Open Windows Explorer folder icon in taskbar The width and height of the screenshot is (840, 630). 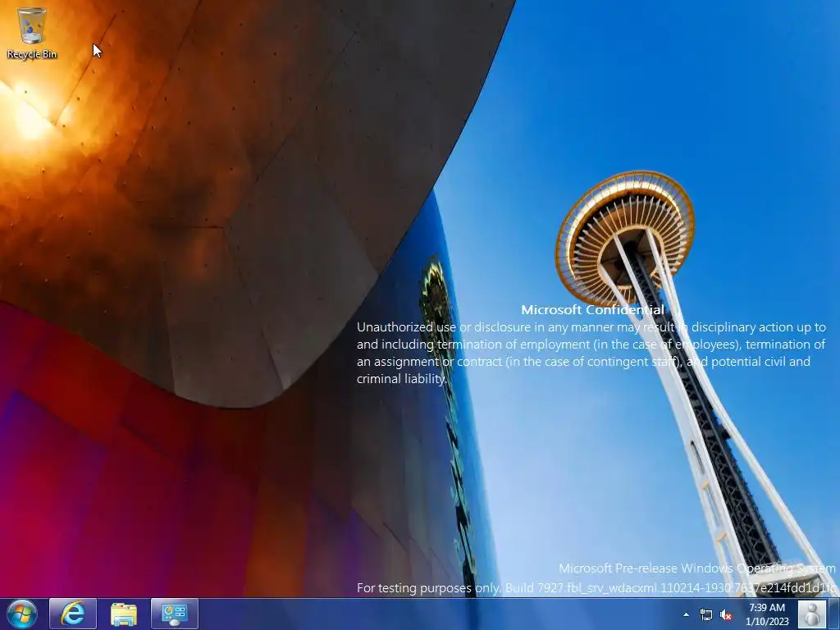[x=124, y=614]
